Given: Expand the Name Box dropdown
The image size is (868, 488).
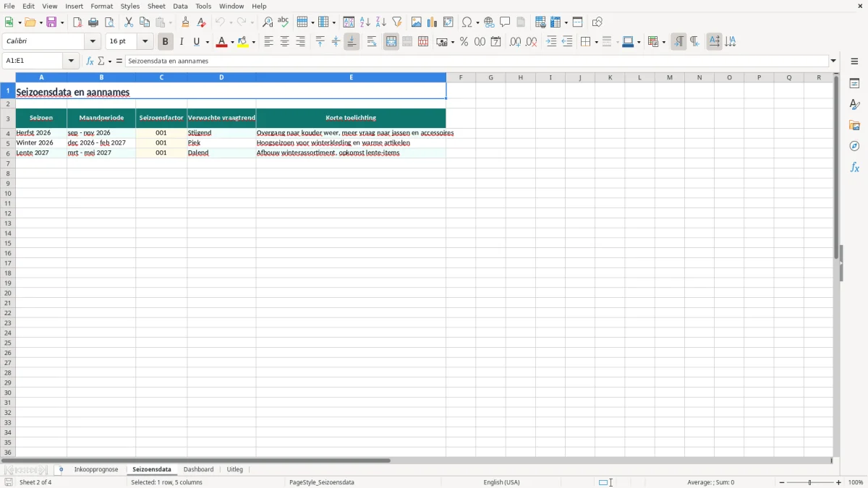Looking at the screenshot, I should 71,61.
